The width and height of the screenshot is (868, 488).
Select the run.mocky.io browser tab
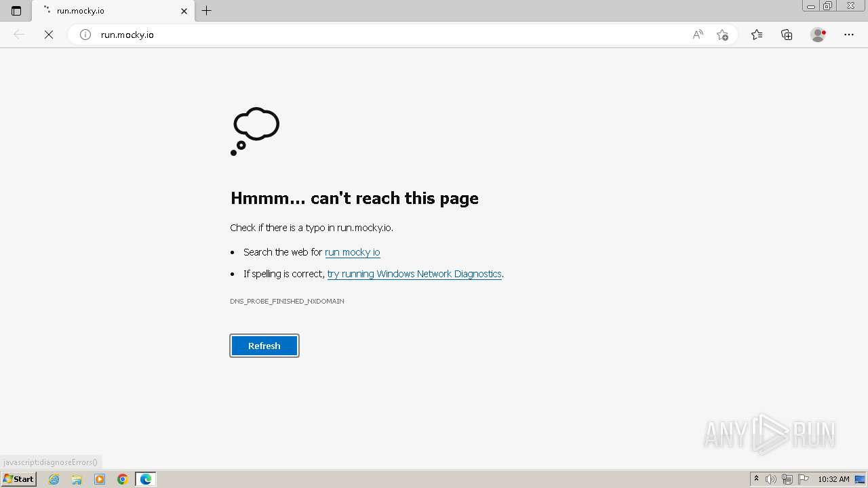click(113, 11)
